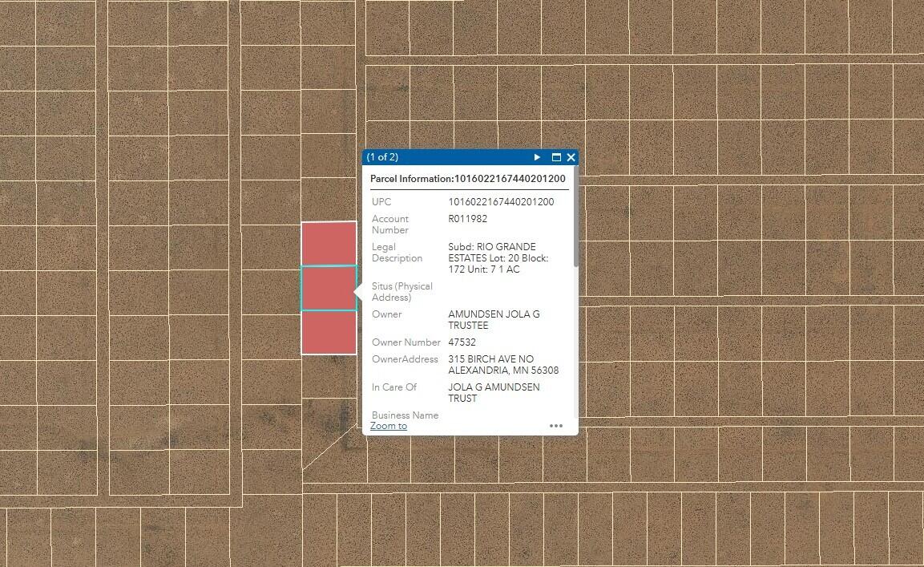Screen dimensions: 924x567
Task: Click the account number R011982
Action: [x=467, y=219]
